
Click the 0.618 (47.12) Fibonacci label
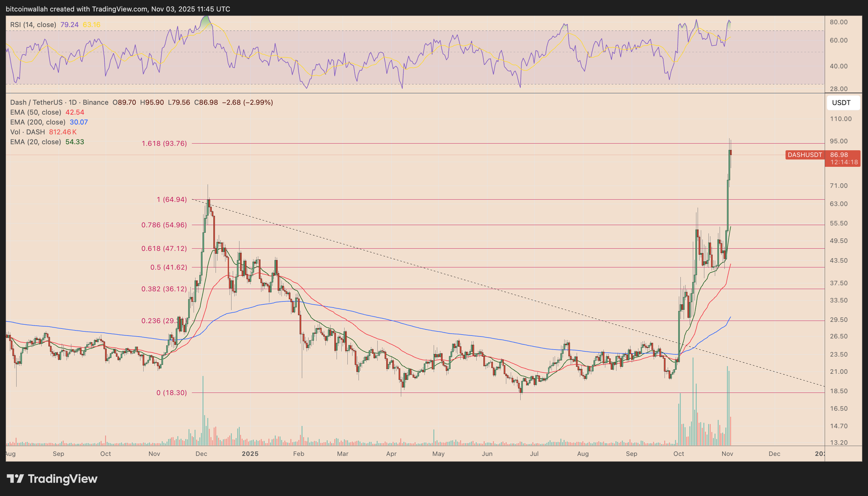[x=164, y=248]
